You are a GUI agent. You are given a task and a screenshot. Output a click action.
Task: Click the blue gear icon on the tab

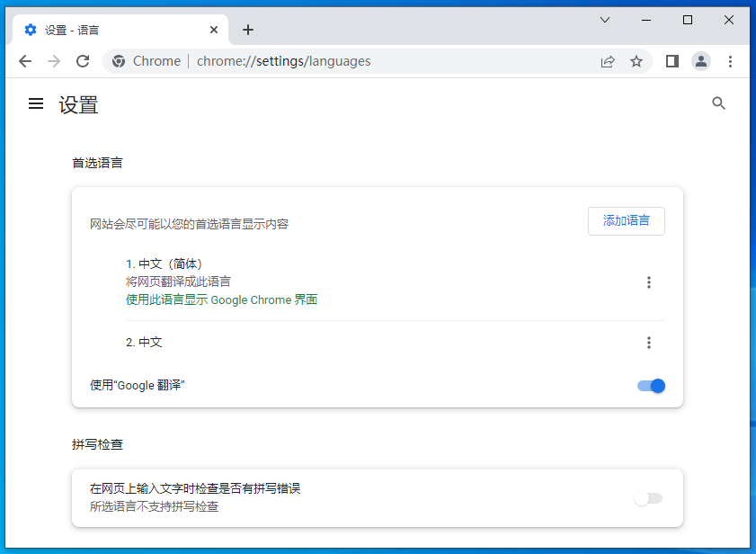tap(31, 30)
